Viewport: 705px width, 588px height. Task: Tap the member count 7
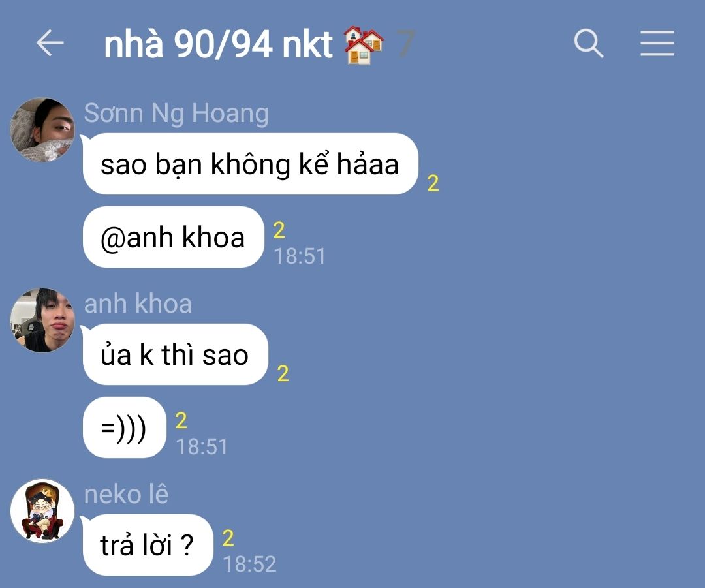tap(405, 44)
